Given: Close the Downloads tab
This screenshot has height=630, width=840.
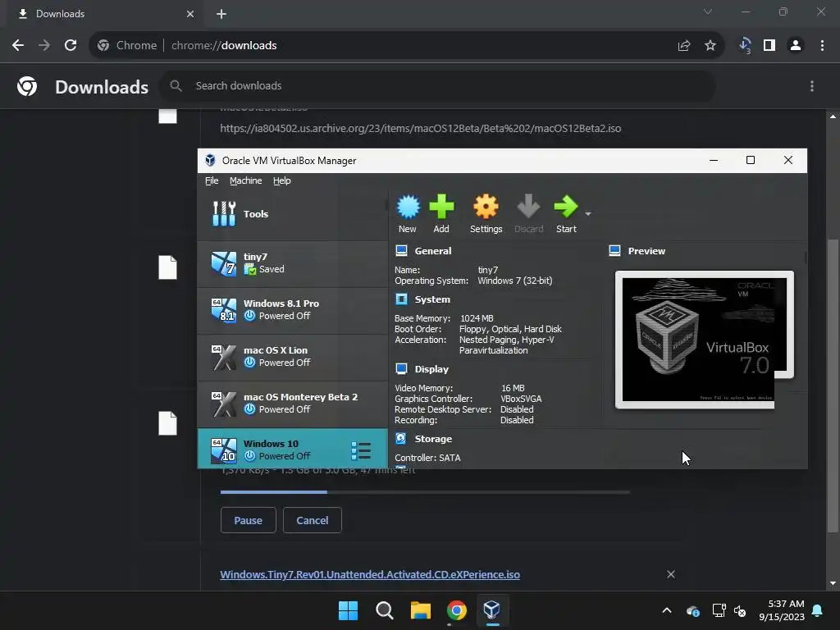Looking at the screenshot, I should pos(190,14).
